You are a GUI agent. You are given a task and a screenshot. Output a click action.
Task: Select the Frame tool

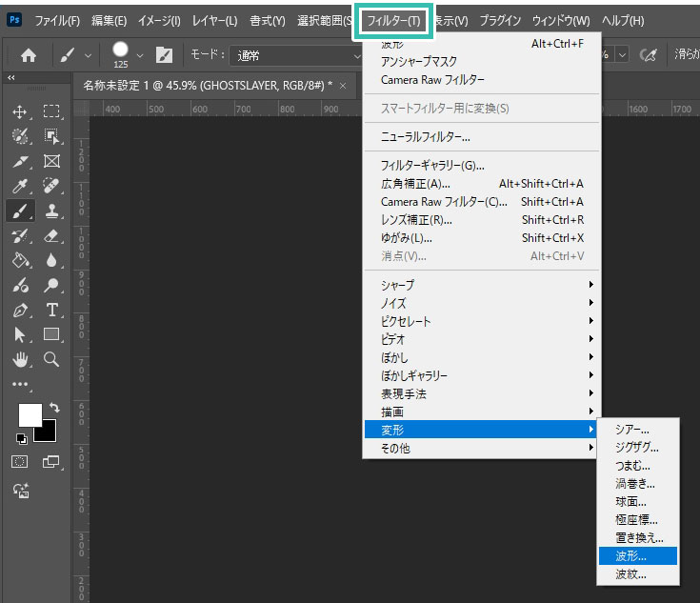tap(51, 161)
